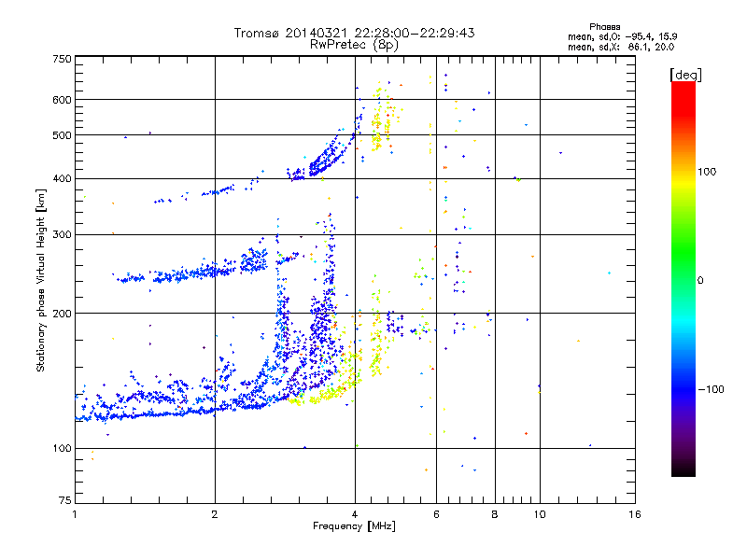Click the x-axis tick label '10'

[540, 514]
